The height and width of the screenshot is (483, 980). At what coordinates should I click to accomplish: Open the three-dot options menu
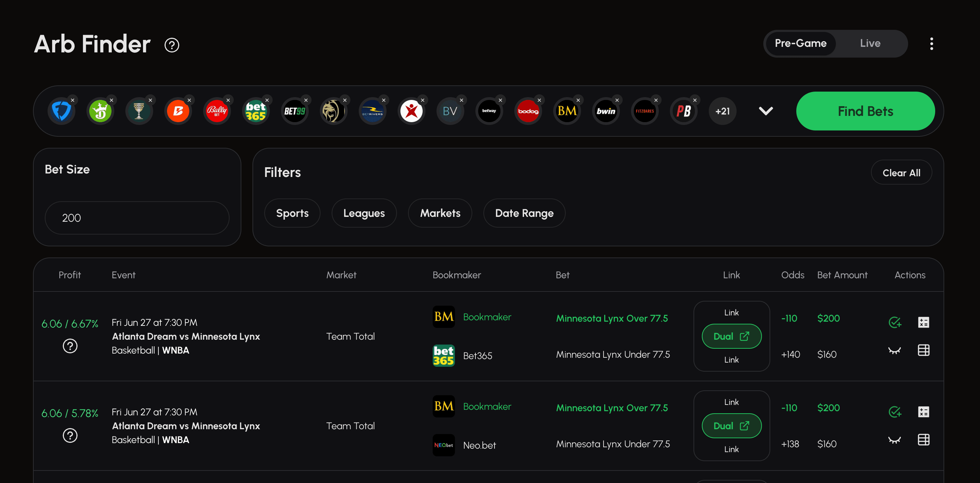point(931,44)
